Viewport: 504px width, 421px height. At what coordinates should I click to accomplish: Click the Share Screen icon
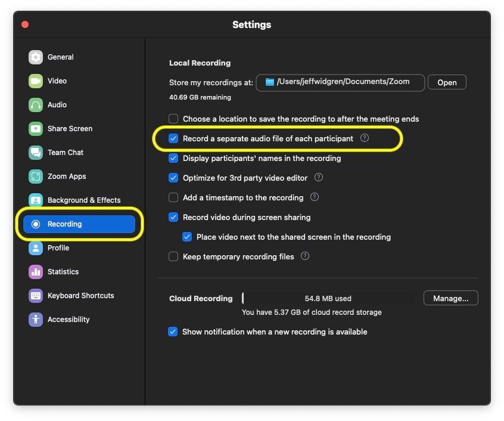(36, 129)
